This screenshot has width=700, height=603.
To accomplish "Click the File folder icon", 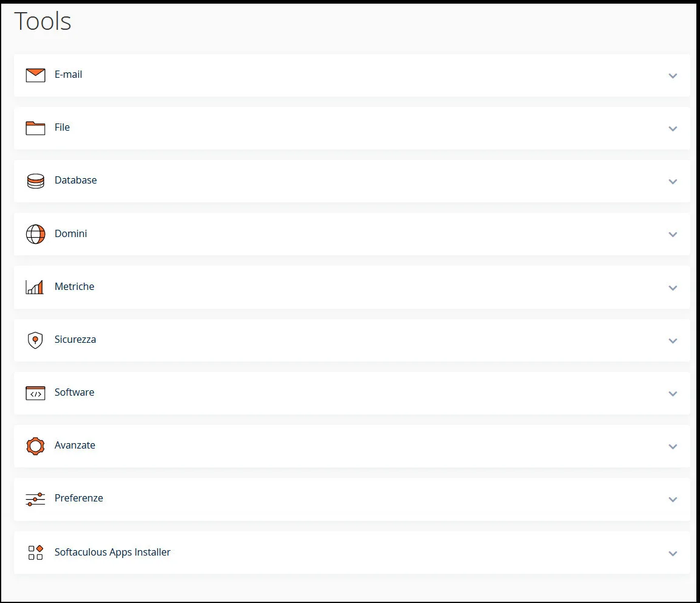I will [x=35, y=128].
